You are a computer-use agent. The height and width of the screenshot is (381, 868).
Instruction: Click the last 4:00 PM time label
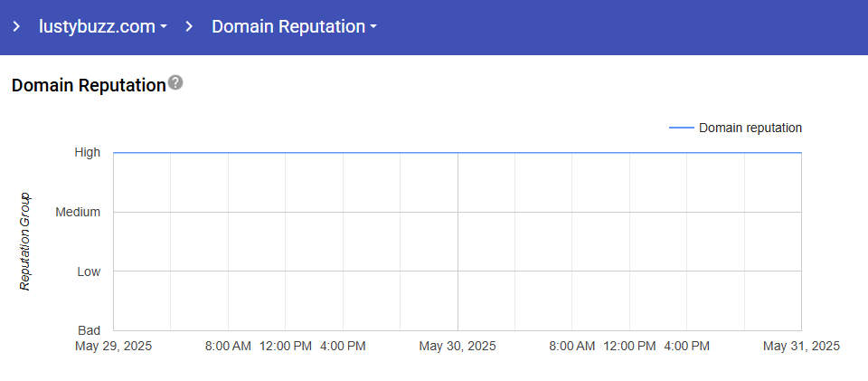(686, 346)
